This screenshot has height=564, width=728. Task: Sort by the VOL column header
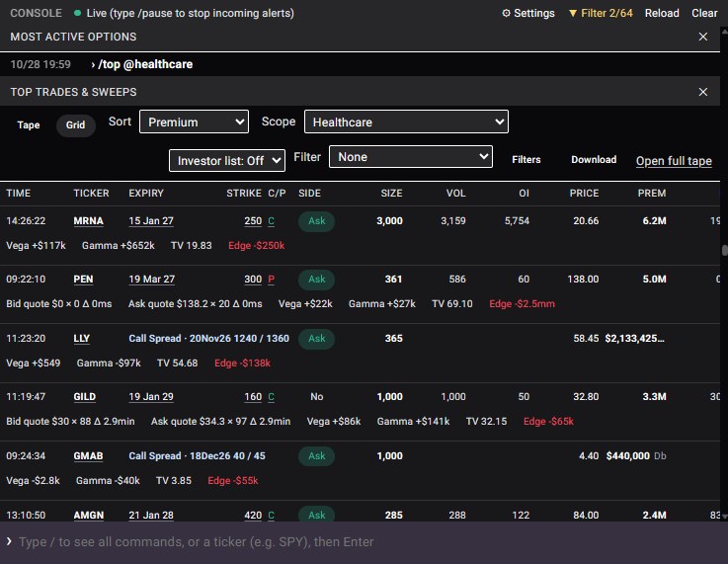point(456,194)
